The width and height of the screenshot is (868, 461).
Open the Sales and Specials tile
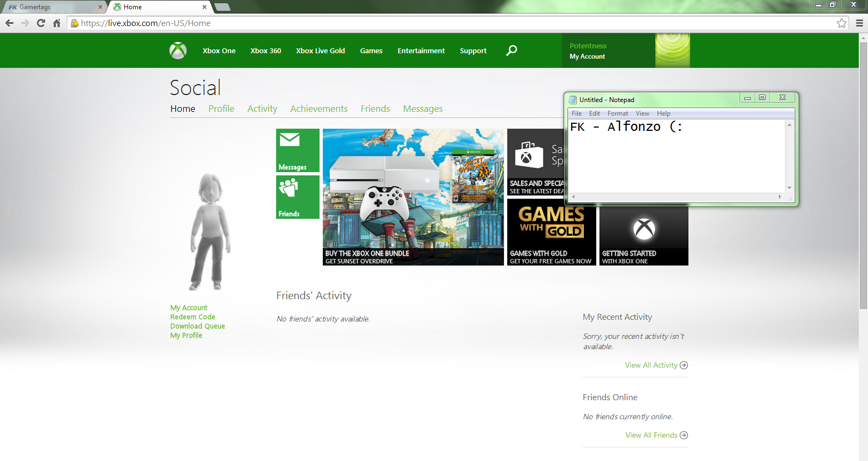(x=535, y=162)
